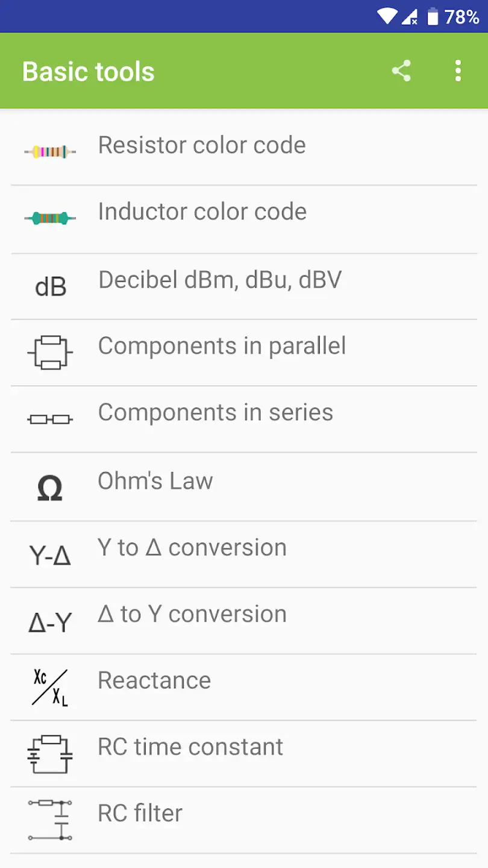Tap the resistor color band icon
The image size is (488, 868).
click(x=50, y=152)
